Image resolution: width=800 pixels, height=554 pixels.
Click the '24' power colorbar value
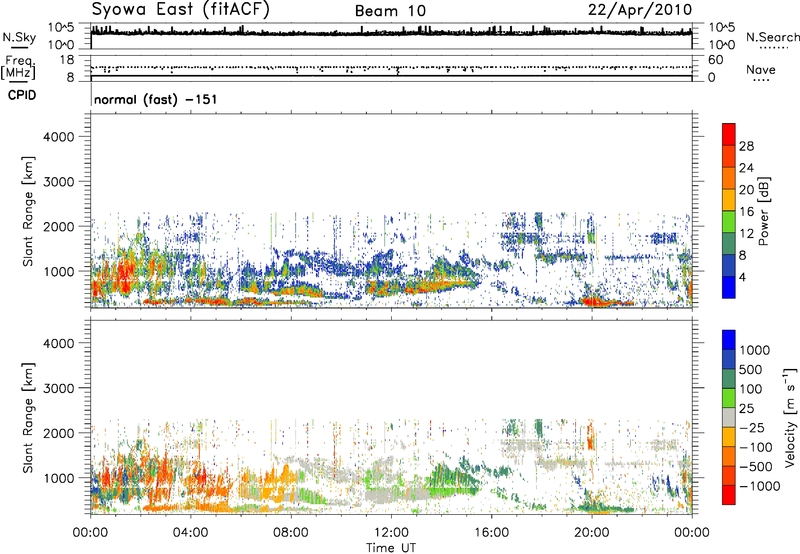746,168
